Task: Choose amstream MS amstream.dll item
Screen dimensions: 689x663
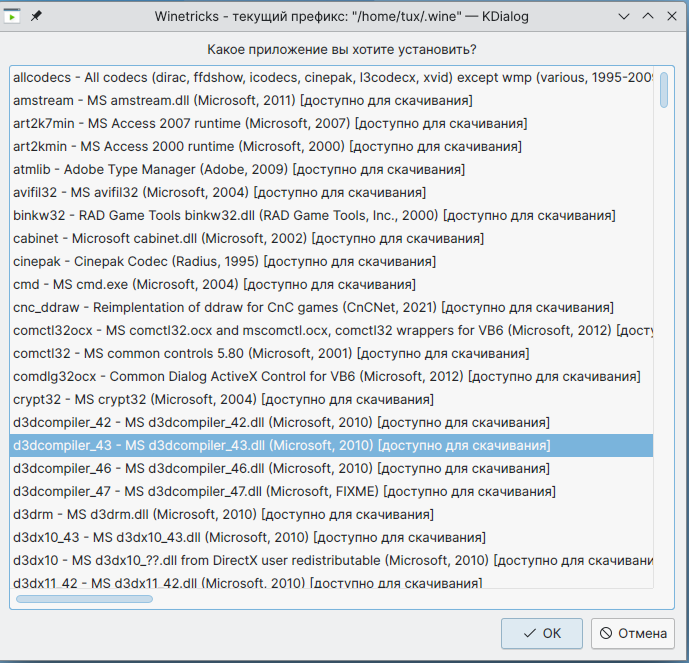Action: point(243,100)
